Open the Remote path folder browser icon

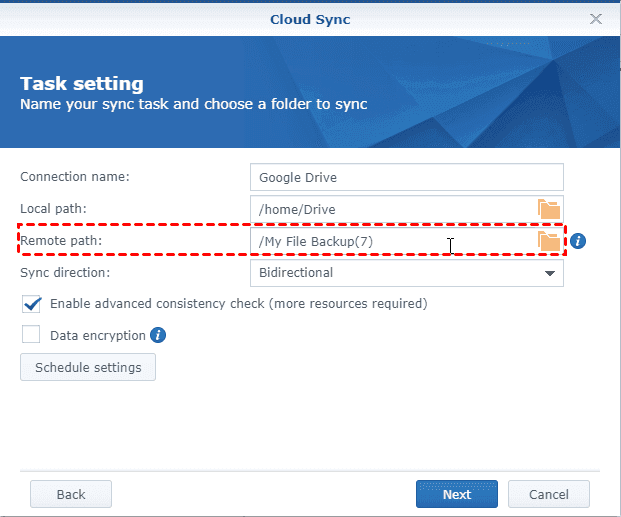pos(549,241)
